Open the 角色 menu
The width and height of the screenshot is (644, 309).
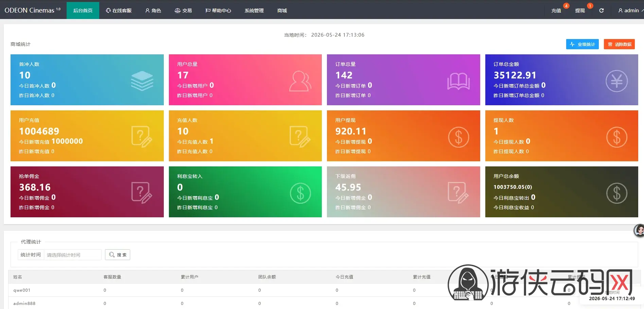153,11
